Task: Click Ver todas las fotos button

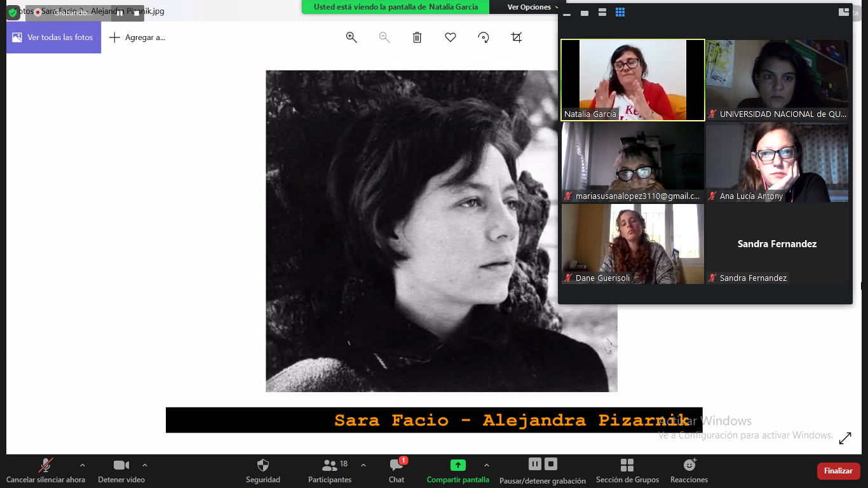Action: coord(53,37)
